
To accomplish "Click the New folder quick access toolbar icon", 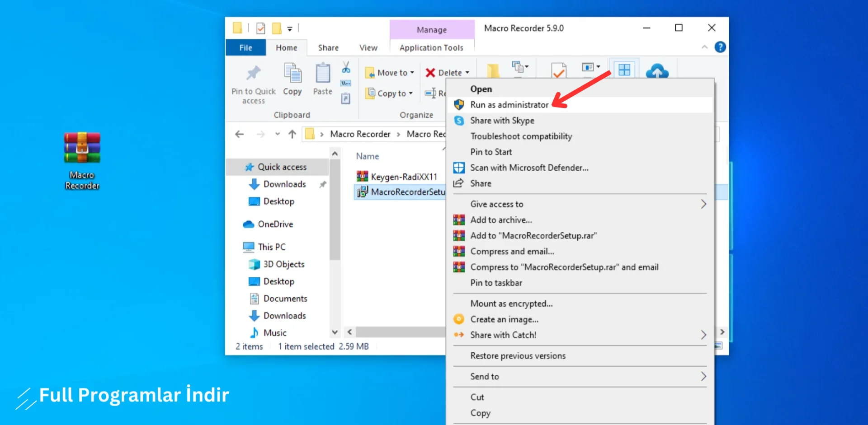I will pos(277,28).
